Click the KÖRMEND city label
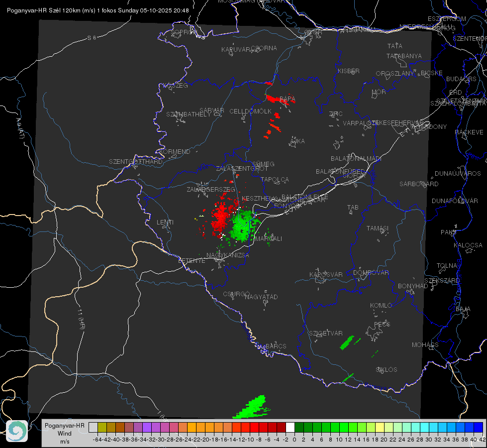 point(175,152)
